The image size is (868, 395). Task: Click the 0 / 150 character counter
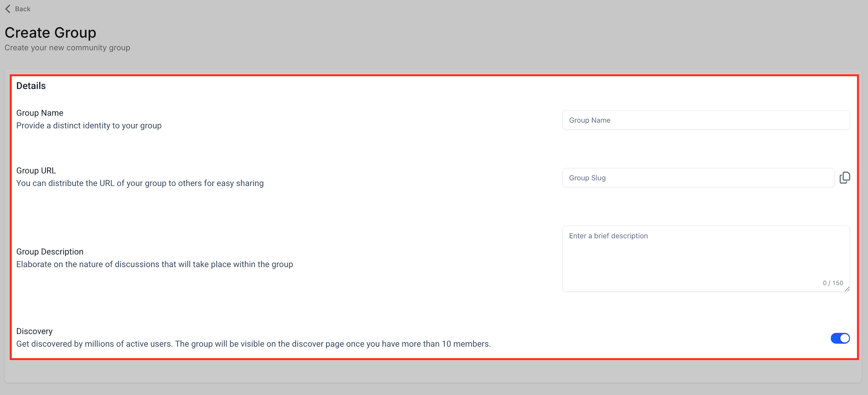pyautogui.click(x=833, y=283)
